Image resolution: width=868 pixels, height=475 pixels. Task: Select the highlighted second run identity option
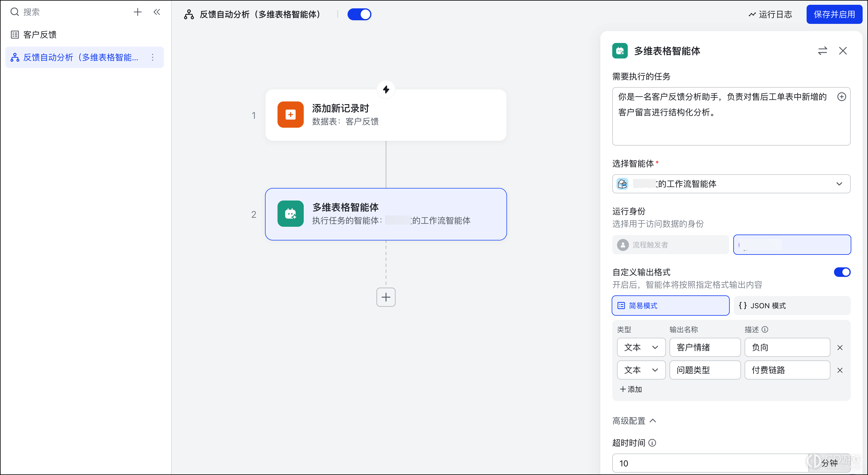click(x=792, y=245)
